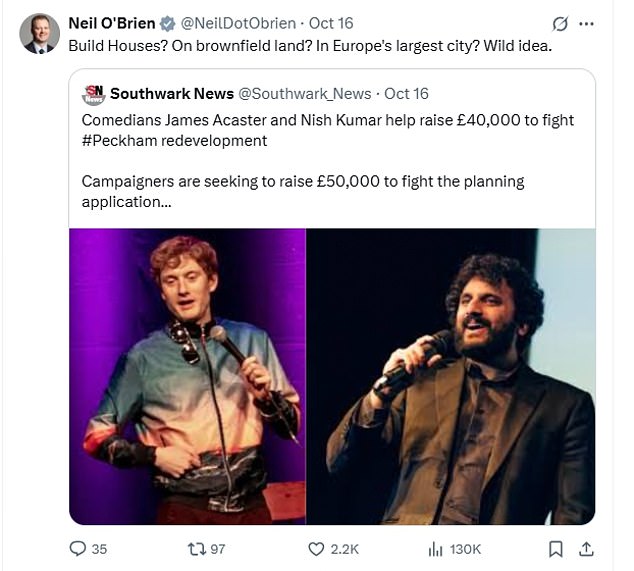The height and width of the screenshot is (571, 634).
Task: Open the three-dot more options menu
Action: [x=588, y=24]
